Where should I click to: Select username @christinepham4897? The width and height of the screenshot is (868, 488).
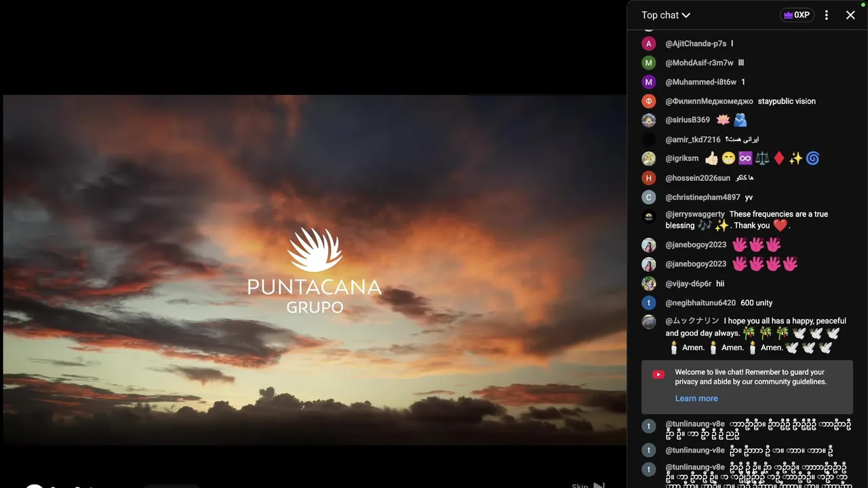703,197
